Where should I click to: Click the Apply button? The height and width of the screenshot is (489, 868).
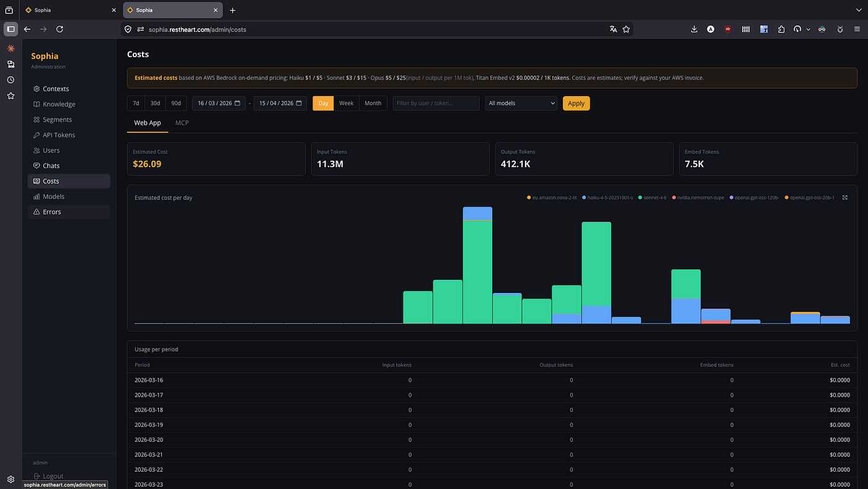[576, 103]
